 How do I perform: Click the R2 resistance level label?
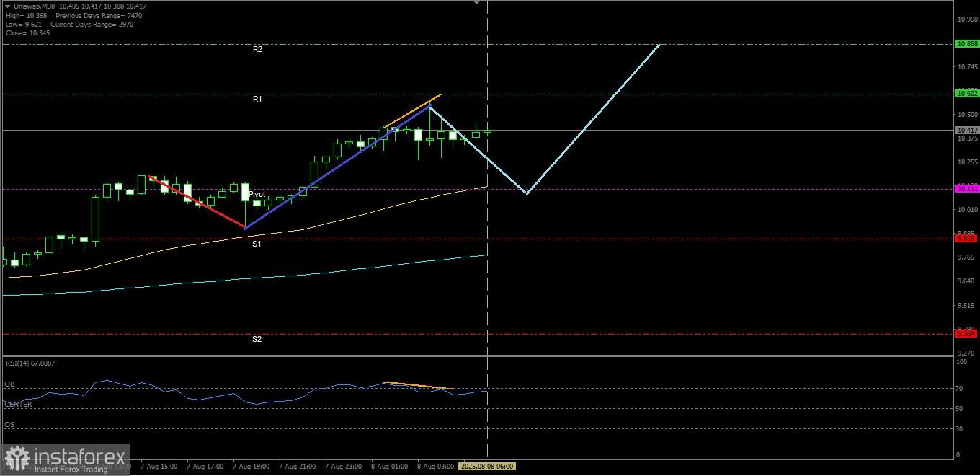tap(257, 49)
